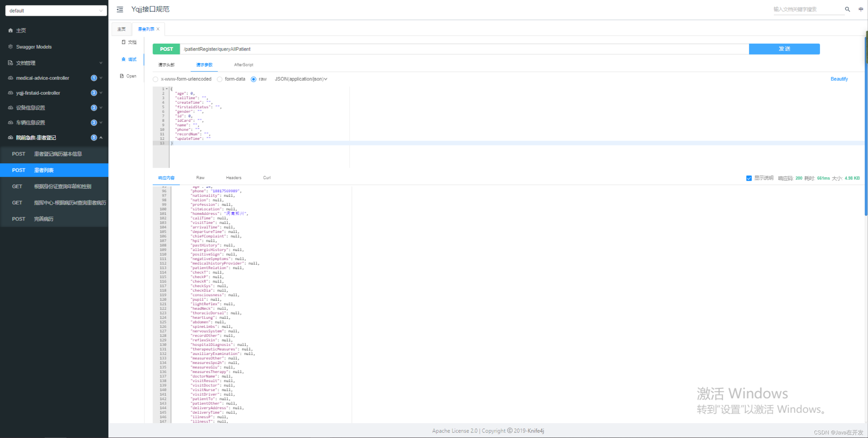Select raw radio option
The image size is (868, 438).
(253, 79)
